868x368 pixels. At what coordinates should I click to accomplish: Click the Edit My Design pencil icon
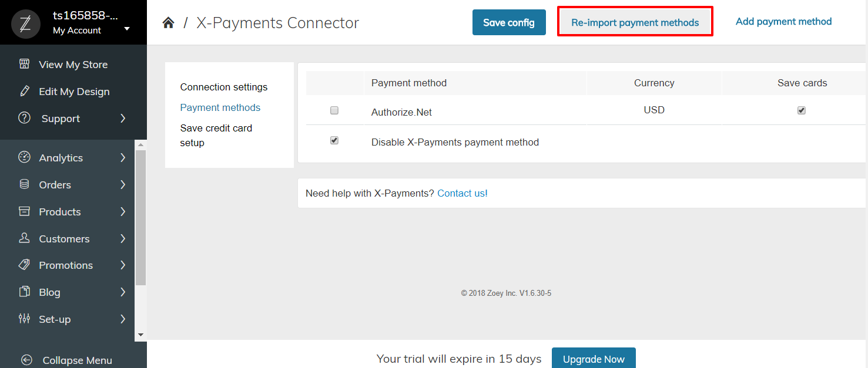point(24,91)
